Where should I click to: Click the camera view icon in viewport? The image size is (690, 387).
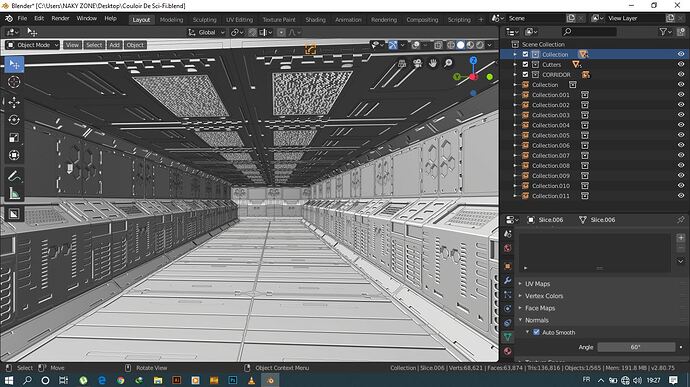(x=417, y=63)
